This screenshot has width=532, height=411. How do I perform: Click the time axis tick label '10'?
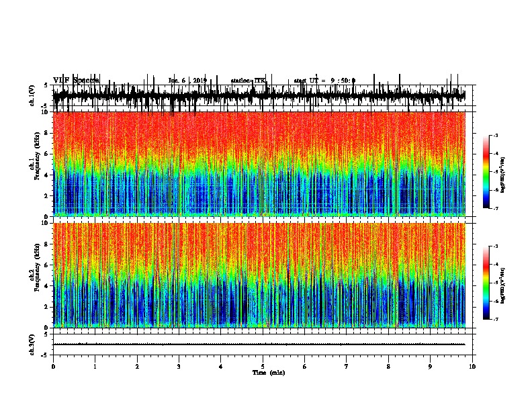[472, 367]
